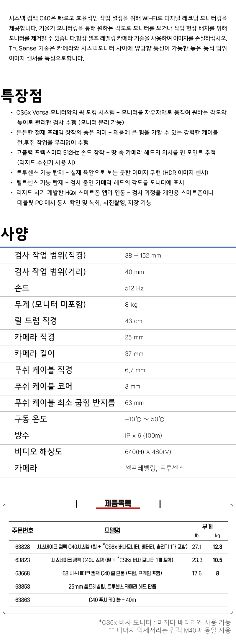Click the '모델명' column header
The image size is (236, 644).
coord(112,530)
